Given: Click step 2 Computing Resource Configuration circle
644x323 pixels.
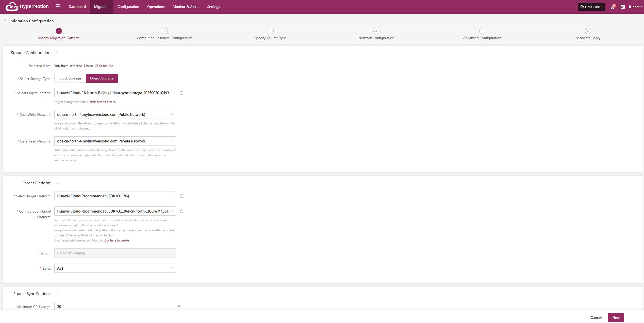Looking at the screenshot, I should pos(164,31).
